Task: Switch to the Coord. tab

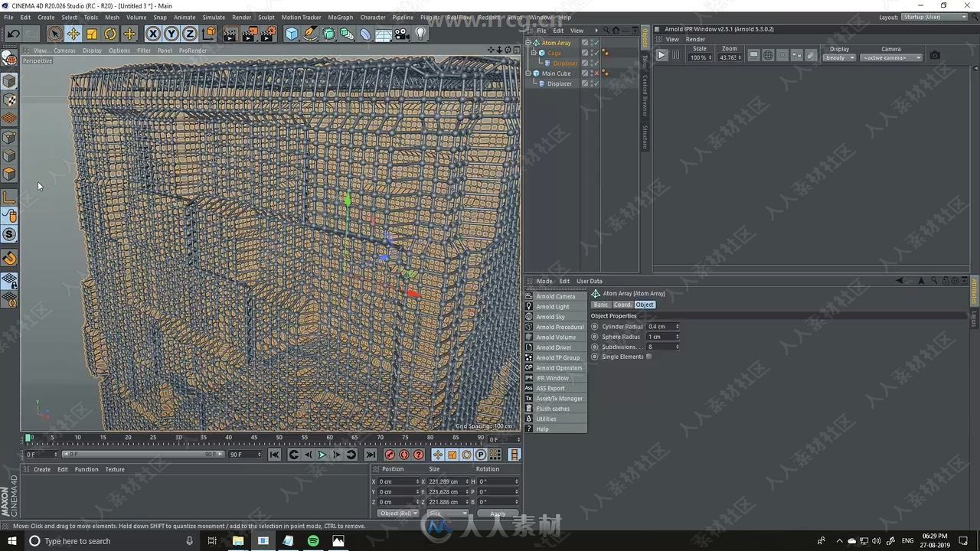Action: [622, 305]
